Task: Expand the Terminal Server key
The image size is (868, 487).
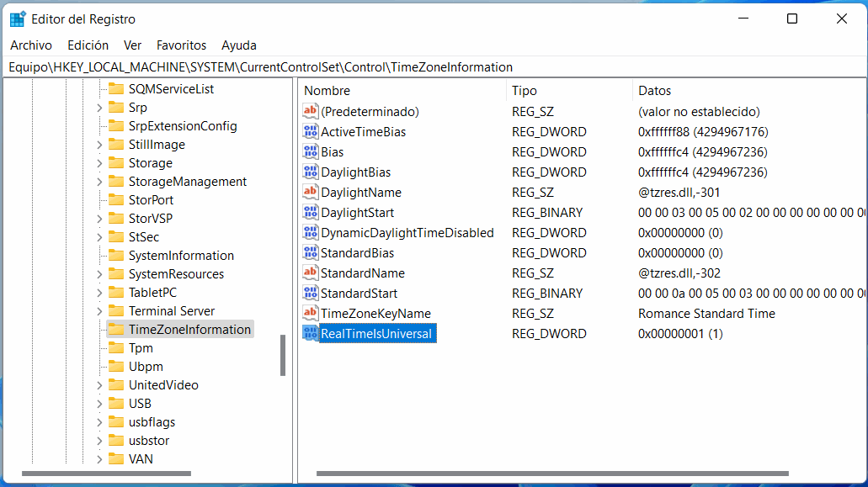Action: pos(99,311)
